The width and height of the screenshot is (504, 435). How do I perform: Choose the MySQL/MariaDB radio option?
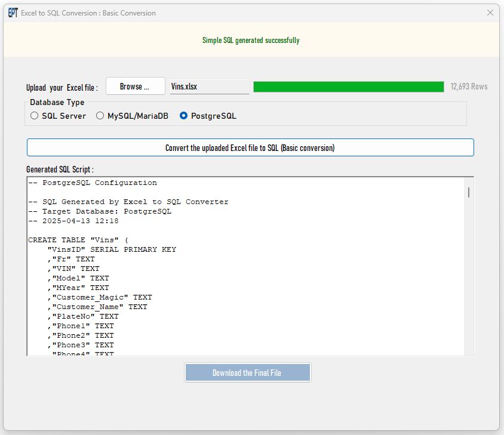click(x=100, y=116)
